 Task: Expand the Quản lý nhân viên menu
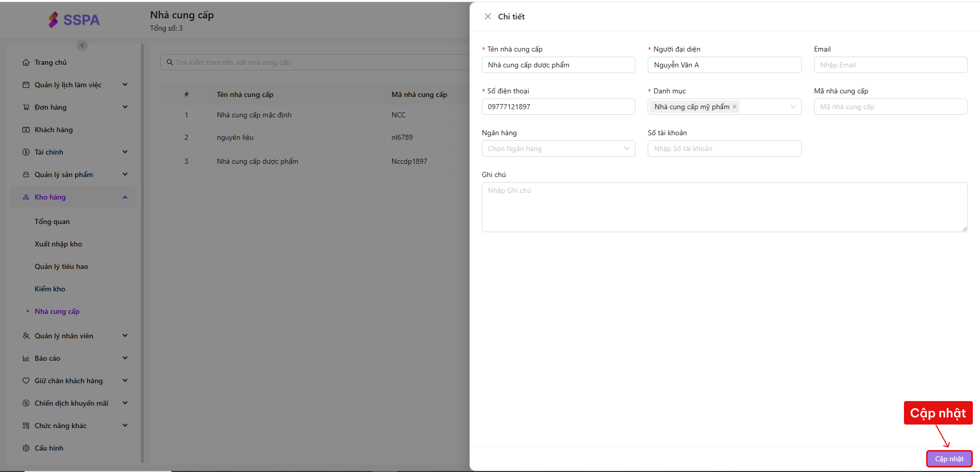pyautogui.click(x=125, y=336)
